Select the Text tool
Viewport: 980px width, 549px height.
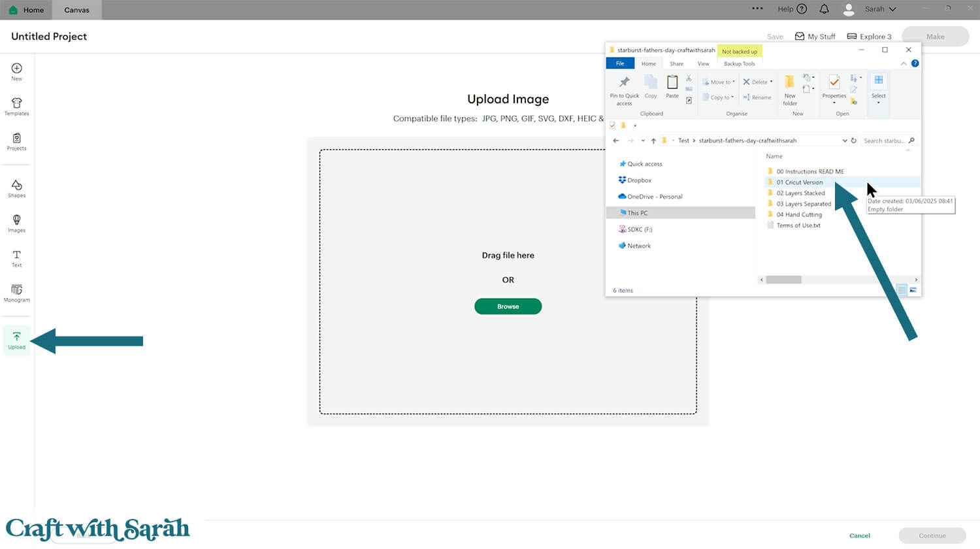point(16,258)
